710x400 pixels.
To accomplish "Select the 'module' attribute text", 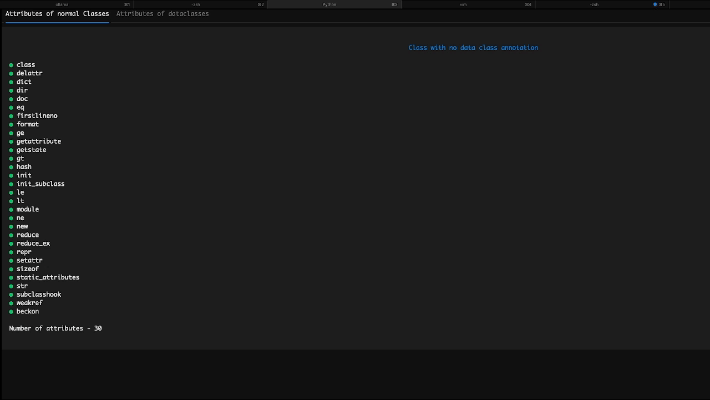I will point(27,209).
